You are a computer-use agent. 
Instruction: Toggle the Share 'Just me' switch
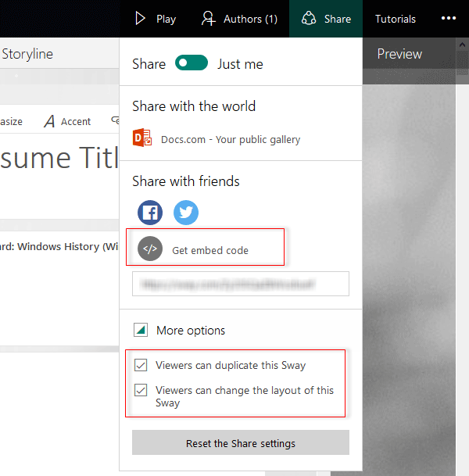(192, 63)
